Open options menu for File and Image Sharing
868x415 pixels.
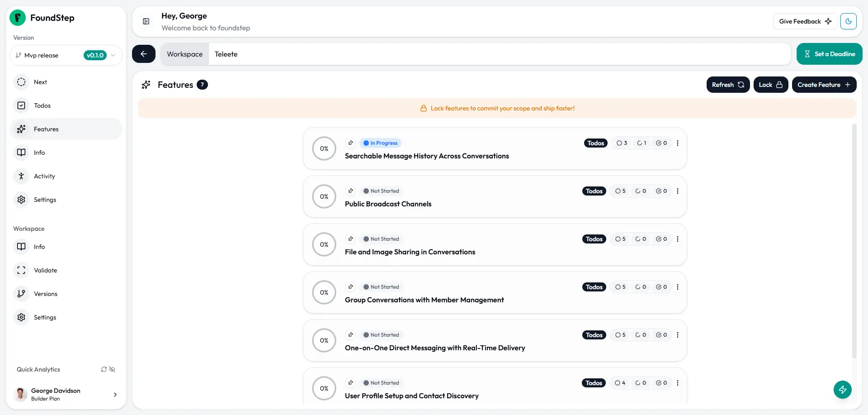coord(677,239)
